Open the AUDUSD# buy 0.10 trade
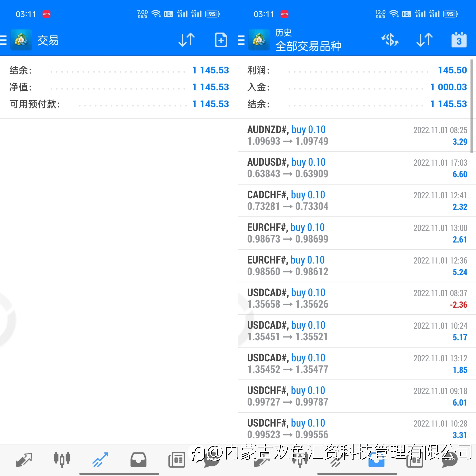This screenshot has width=476, height=476. [x=357, y=168]
